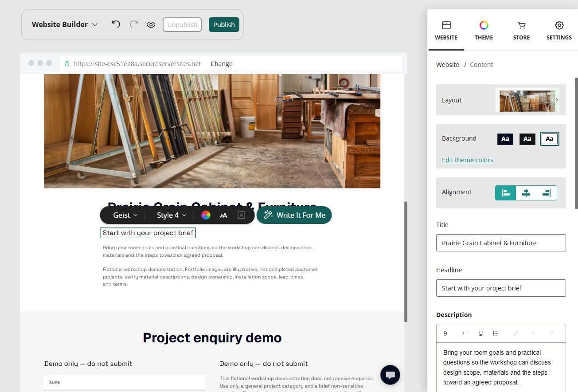Choose first dark navy background swatch
The image size is (578, 392).
[x=505, y=139]
